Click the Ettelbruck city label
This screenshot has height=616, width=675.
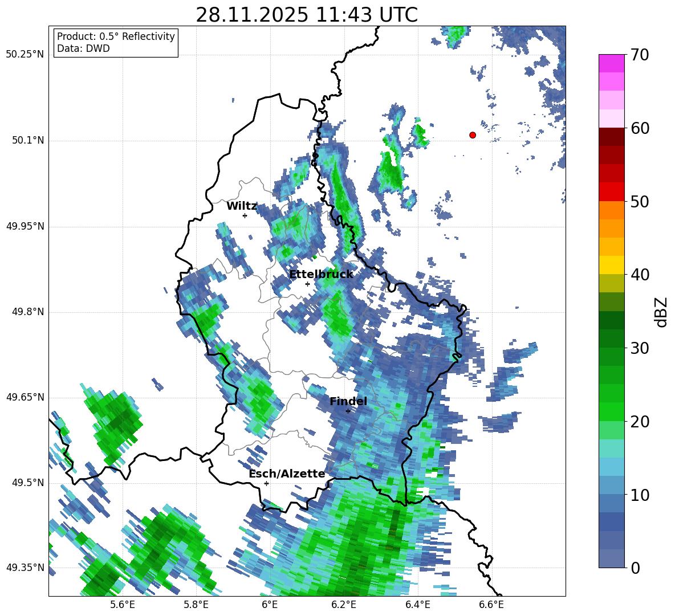coord(321,275)
